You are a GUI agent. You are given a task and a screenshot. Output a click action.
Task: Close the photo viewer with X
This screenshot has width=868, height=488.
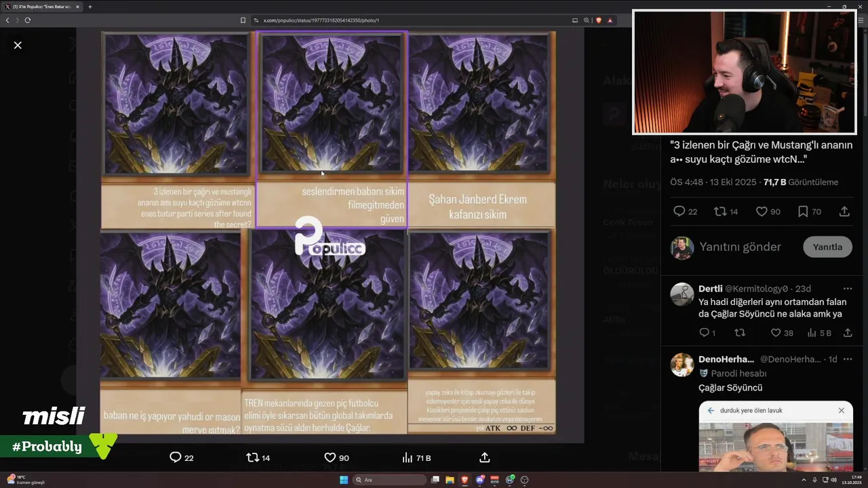click(x=18, y=45)
